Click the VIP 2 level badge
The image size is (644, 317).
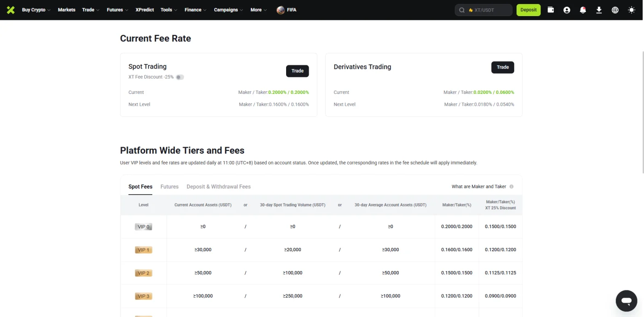(x=144, y=273)
